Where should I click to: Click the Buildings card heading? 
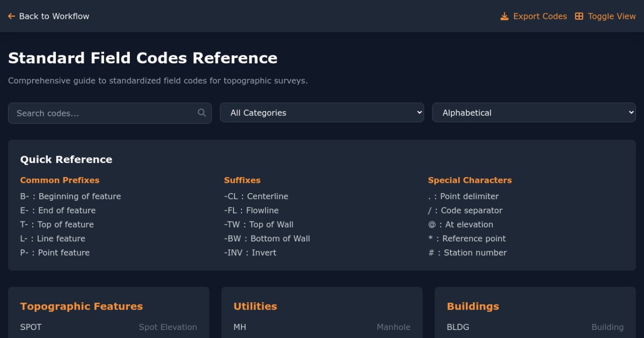[x=473, y=306]
